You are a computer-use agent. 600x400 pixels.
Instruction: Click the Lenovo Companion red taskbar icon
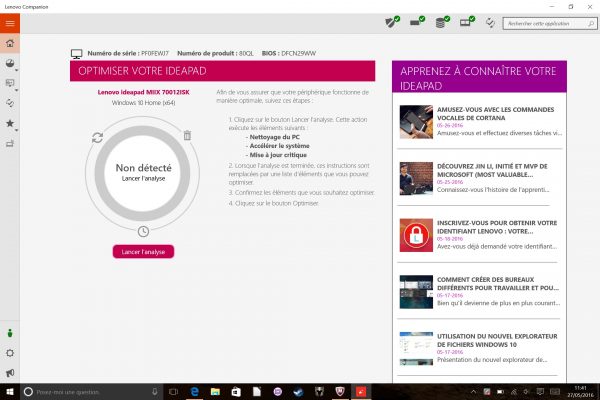[x=361, y=392]
